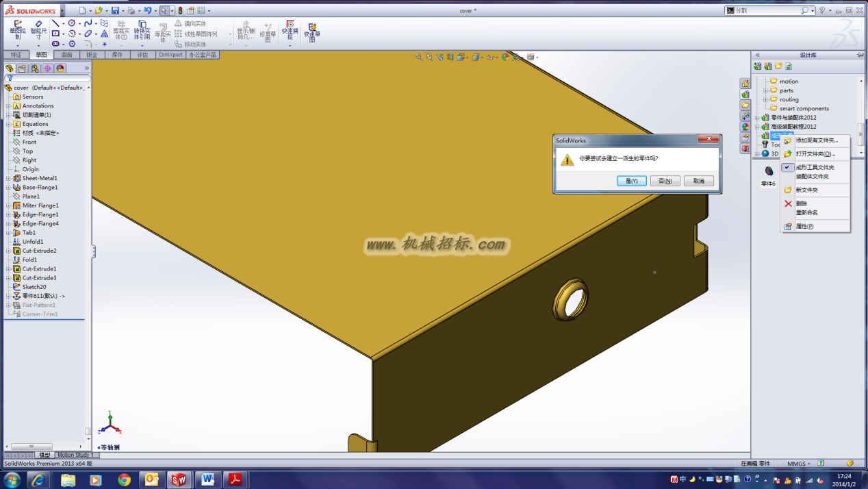Click the search commands input field
The height and width of the screenshot is (489, 868).
click(767, 10)
